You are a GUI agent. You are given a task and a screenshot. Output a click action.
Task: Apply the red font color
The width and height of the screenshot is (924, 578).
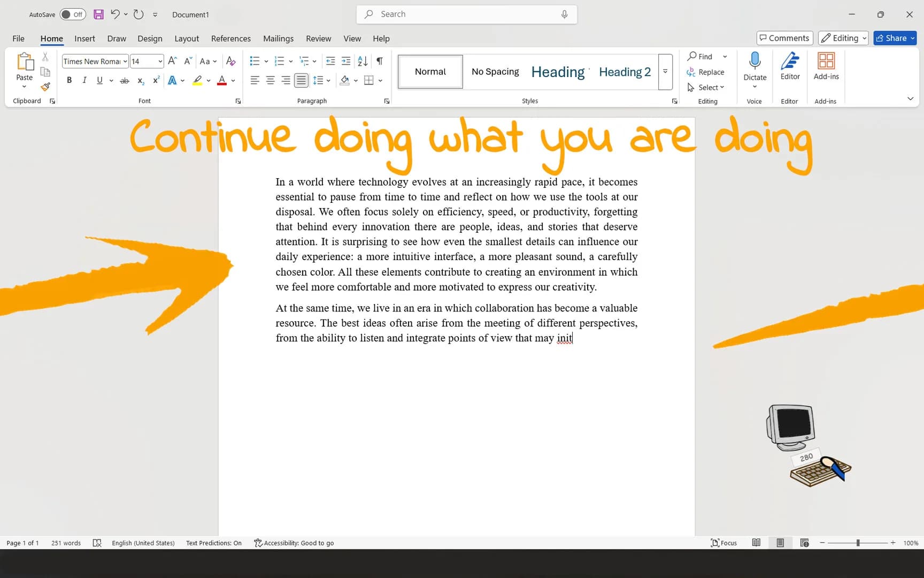click(222, 80)
